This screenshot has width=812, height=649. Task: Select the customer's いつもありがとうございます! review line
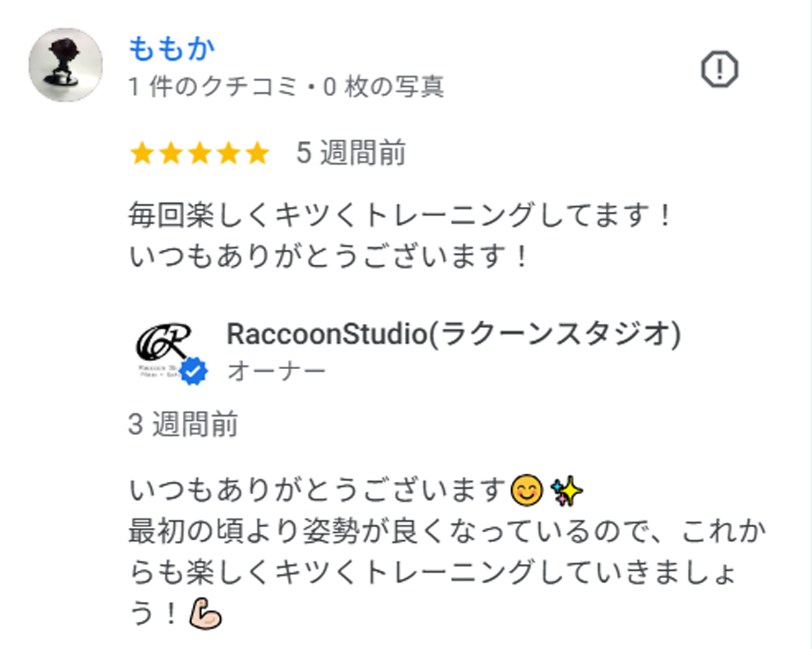(329, 256)
